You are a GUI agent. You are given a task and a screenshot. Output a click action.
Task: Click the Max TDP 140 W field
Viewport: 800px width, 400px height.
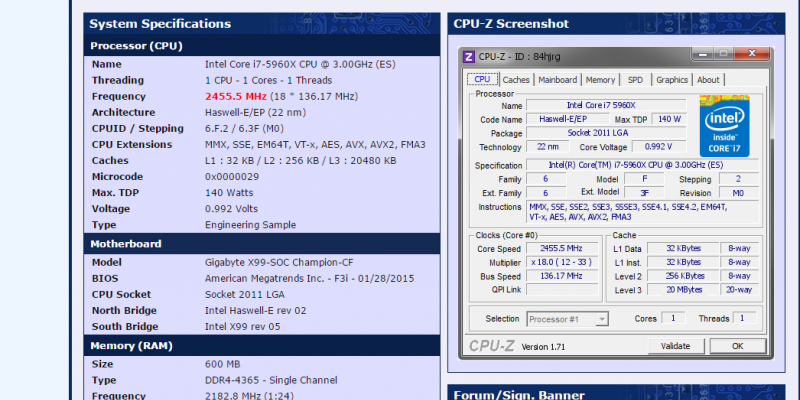(669, 119)
